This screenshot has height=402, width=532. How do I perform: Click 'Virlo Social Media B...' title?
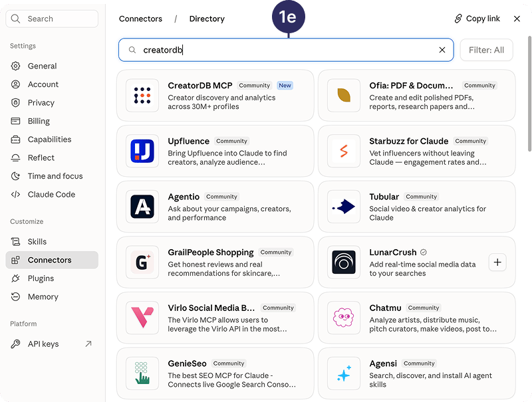211,308
